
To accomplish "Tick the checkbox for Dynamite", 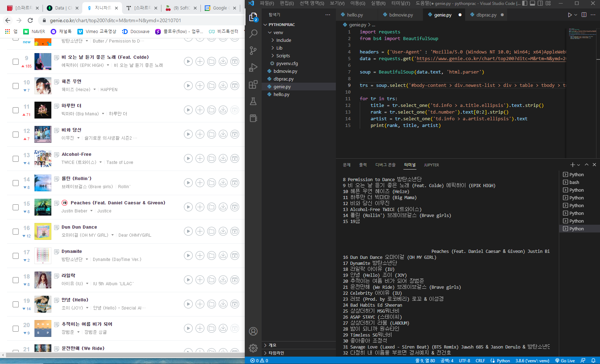I will tap(15, 256).
